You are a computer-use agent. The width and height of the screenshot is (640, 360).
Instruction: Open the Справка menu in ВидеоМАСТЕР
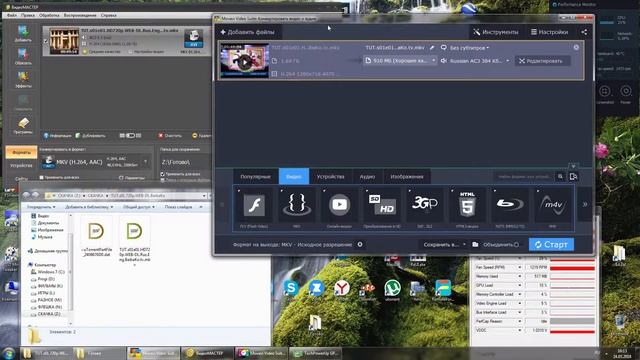(109, 15)
